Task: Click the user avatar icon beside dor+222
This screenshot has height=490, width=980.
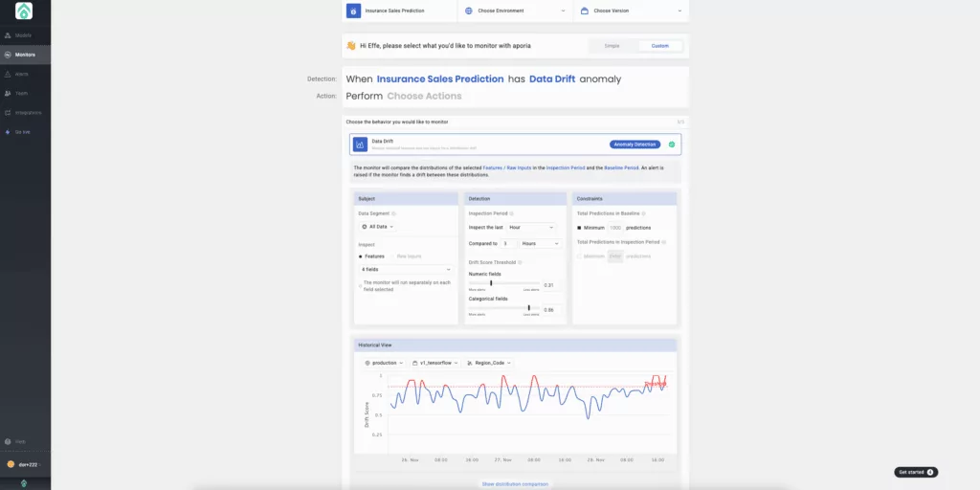Action: click(10, 464)
